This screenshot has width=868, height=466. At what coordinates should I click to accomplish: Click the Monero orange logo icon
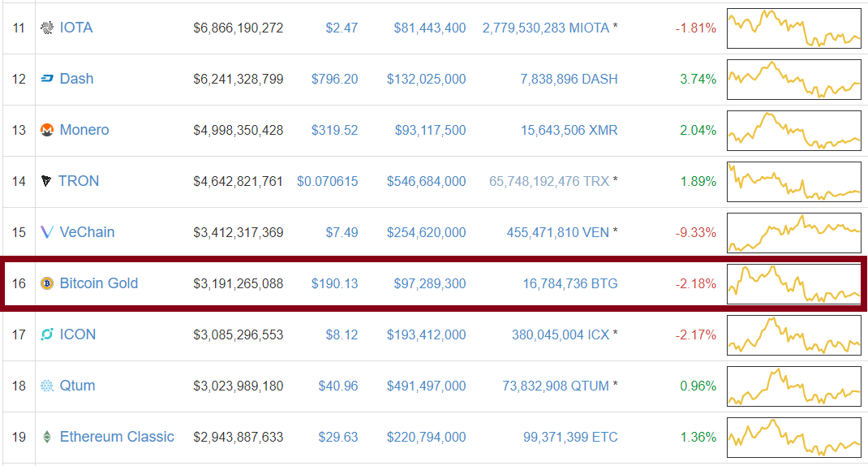click(47, 130)
